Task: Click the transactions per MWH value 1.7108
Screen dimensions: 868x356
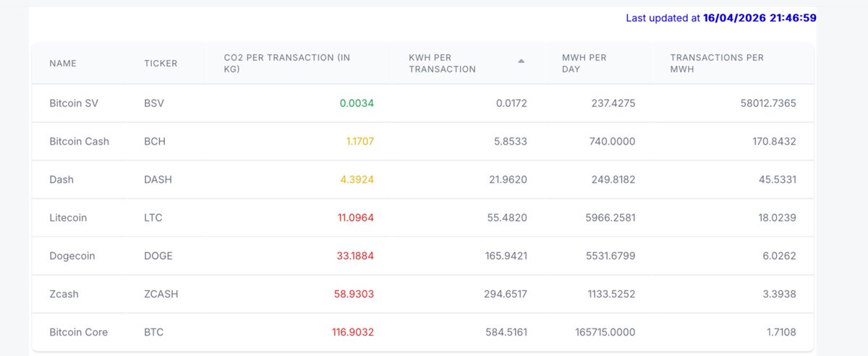Action: coord(780,333)
